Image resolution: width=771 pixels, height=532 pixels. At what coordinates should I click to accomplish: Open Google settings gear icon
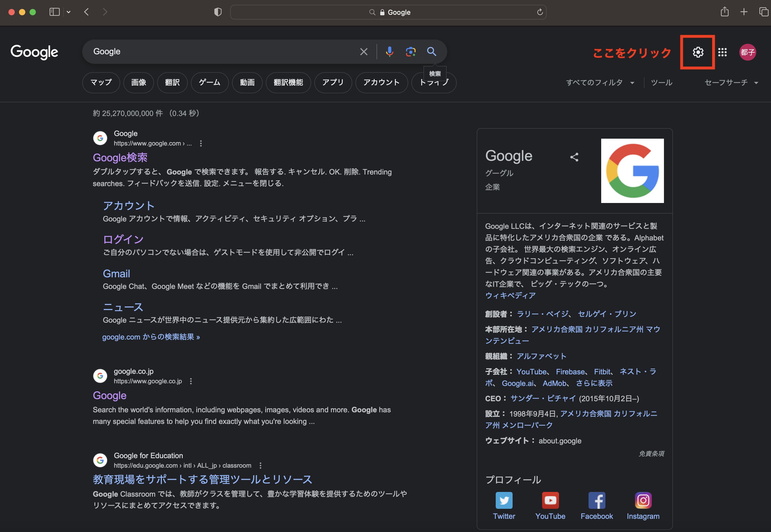point(698,52)
